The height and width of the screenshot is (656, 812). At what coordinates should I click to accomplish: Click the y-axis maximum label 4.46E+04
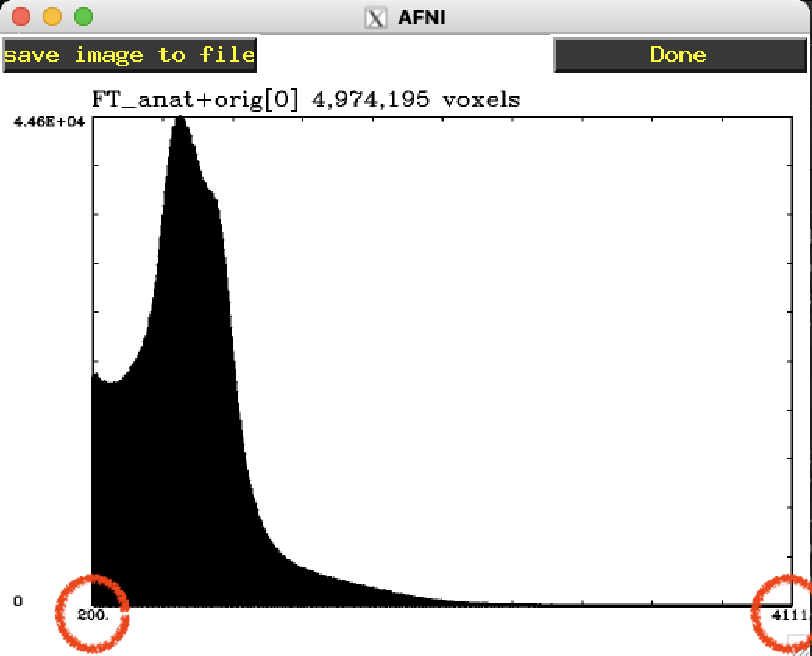49,122
